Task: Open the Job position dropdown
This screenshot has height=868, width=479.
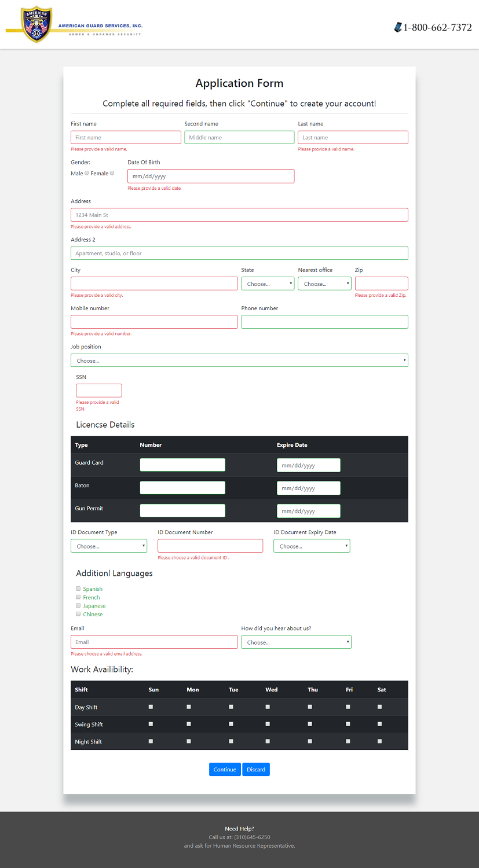Action: coord(239,360)
